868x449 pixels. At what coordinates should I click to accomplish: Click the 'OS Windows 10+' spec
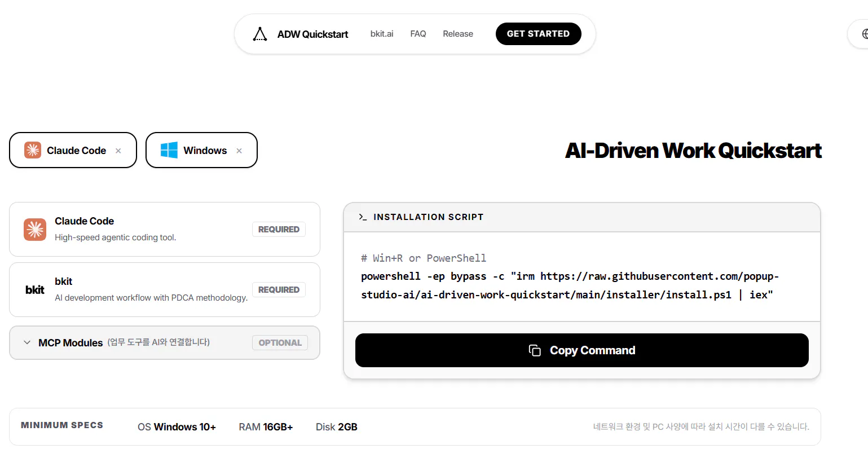pyautogui.click(x=177, y=427)
